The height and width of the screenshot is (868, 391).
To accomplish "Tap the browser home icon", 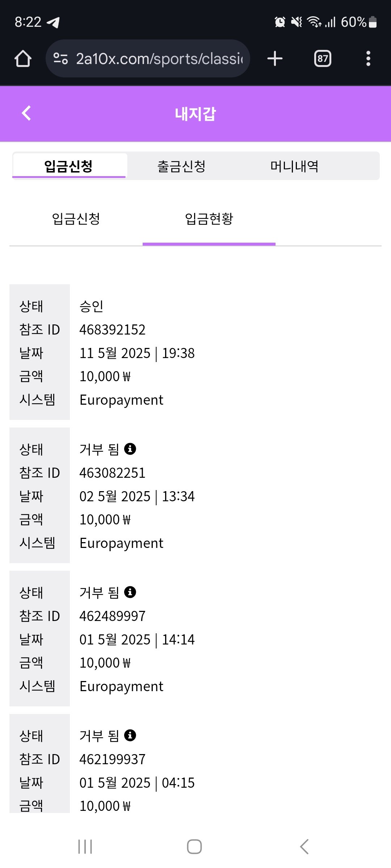I will 23,59.
